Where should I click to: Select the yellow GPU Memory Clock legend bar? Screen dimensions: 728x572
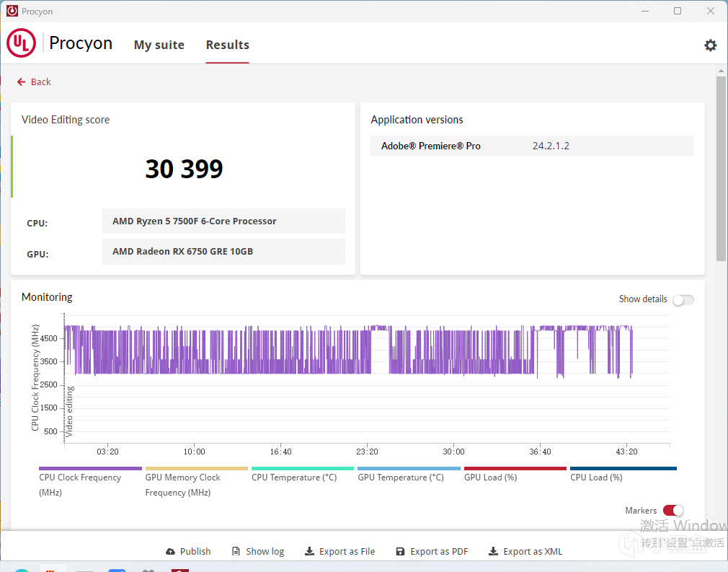[196, 468]
